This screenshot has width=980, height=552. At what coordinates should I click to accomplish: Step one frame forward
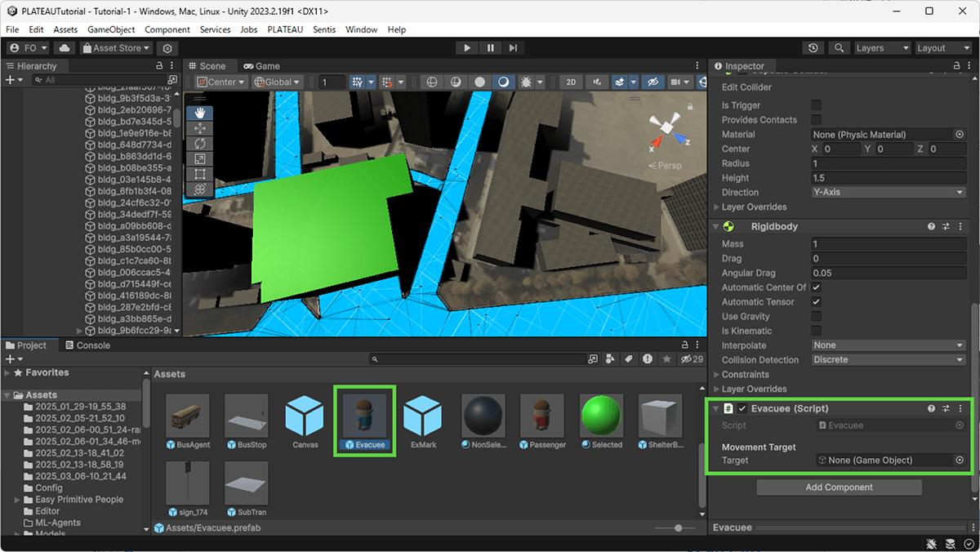pos(513,48)
